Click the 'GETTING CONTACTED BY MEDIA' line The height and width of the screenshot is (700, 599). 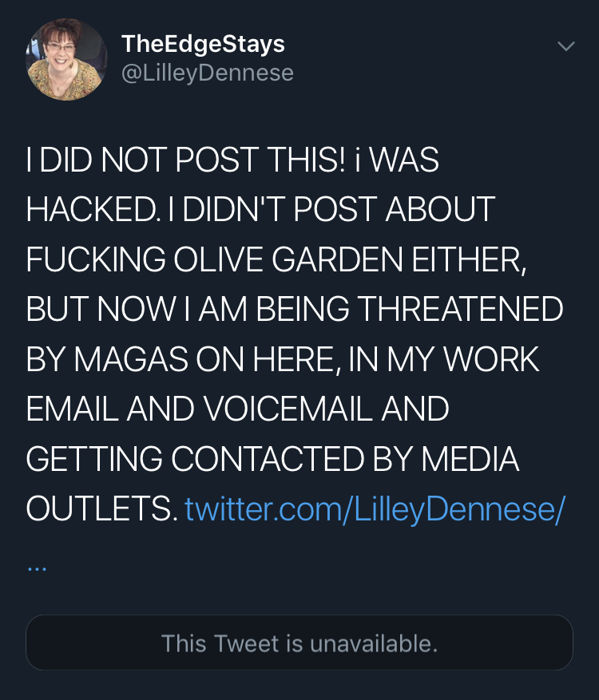272,459
